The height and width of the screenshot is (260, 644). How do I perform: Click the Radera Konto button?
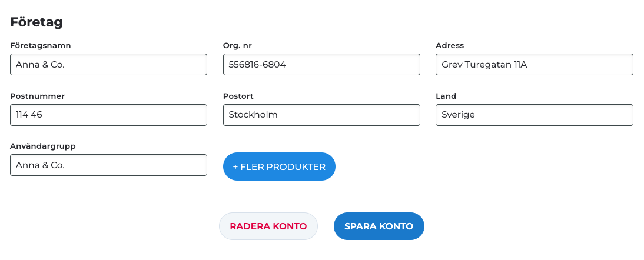pyautogui.click(x=268, y=226)
